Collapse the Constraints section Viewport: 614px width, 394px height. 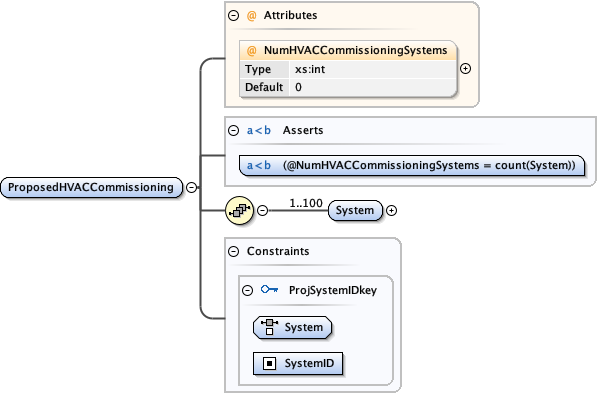(233, 251)
